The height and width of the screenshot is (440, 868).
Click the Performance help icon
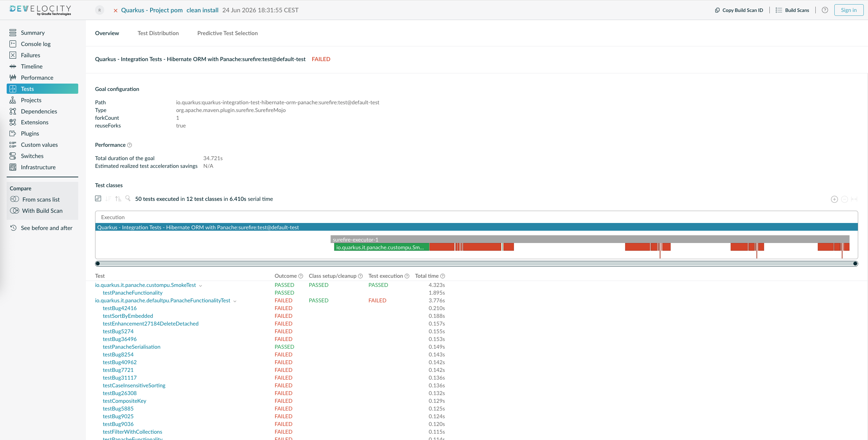129,145
